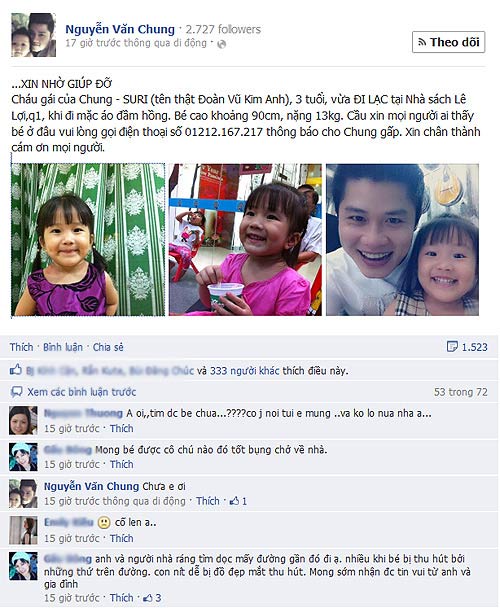
Task: Open Nguyễn Văn Chung's profile picture
Action: click(33, 35)
